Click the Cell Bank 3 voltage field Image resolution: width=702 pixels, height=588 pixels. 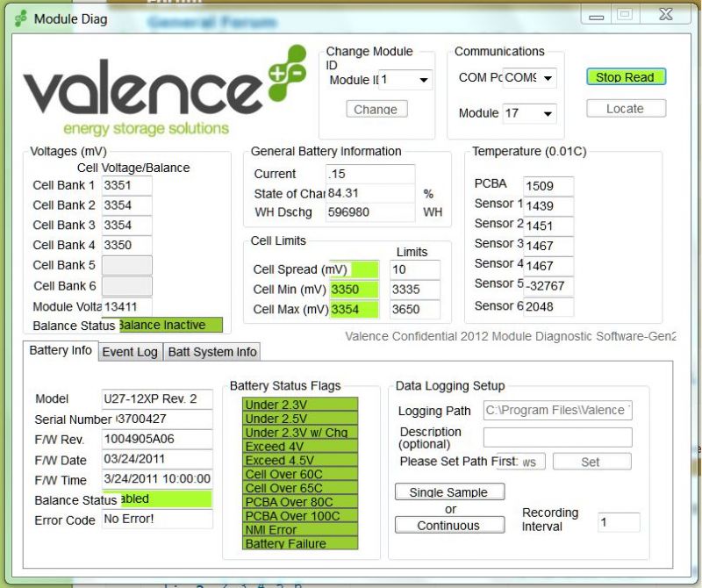pyautogui.click(x=126, y=226)
